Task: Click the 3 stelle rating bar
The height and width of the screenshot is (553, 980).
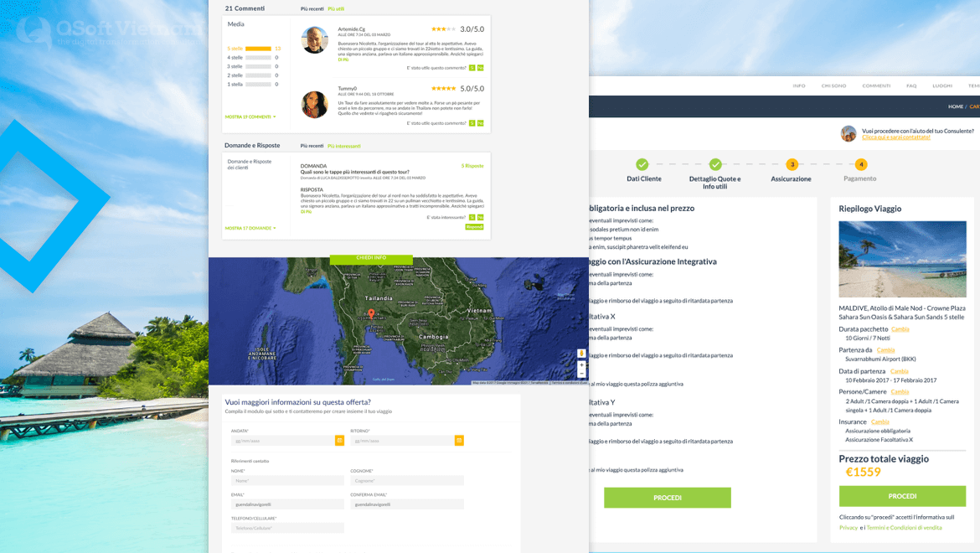Action: (258, 66)
